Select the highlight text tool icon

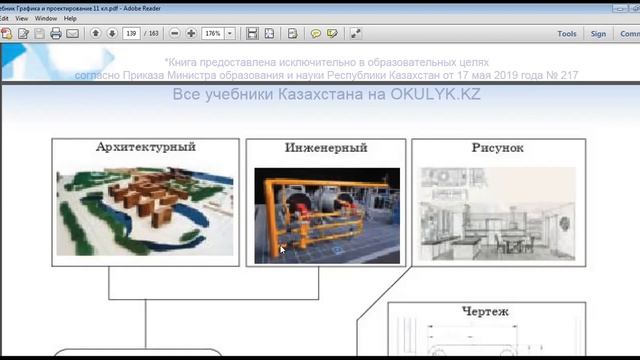click(x=332, y=33)
